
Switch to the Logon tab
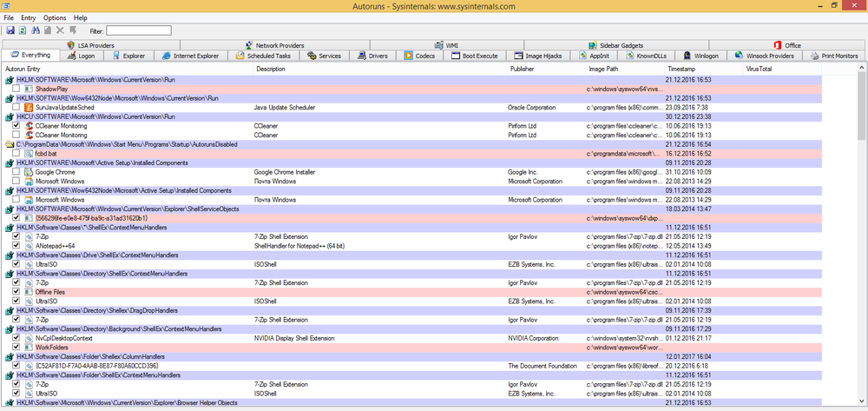[x=82, y=56]
